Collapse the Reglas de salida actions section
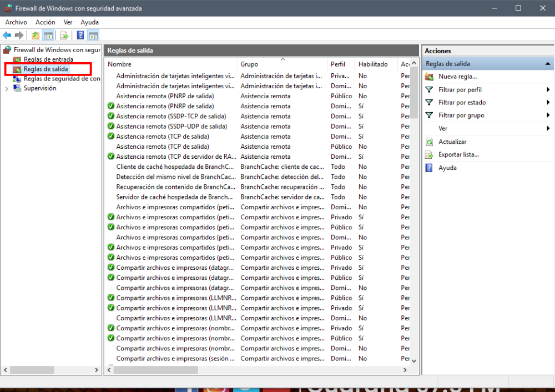The width and height of the screenshot is (555, 392). (548, 64)
